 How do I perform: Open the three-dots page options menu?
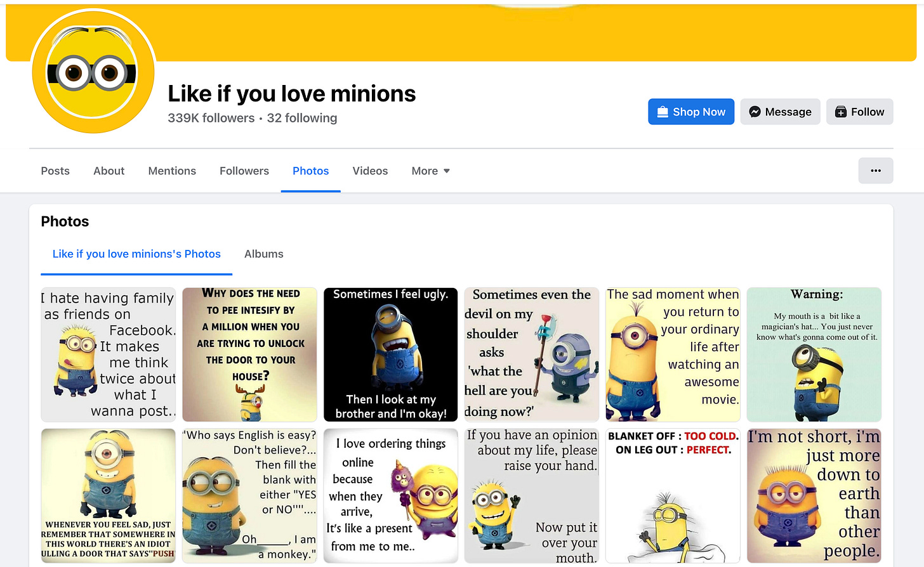click(876, 171)
